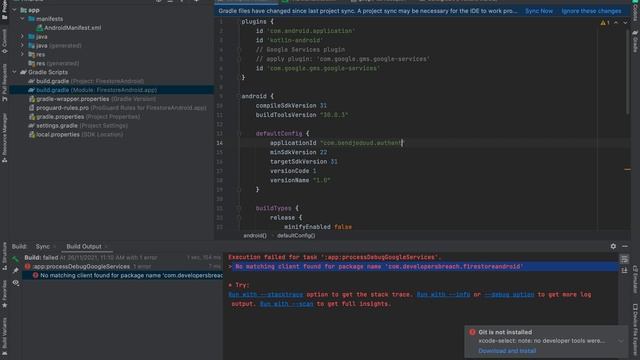Viewport: 640px width, 360px height.
Task: Expand the res folder
Action: tap(23, 54)
